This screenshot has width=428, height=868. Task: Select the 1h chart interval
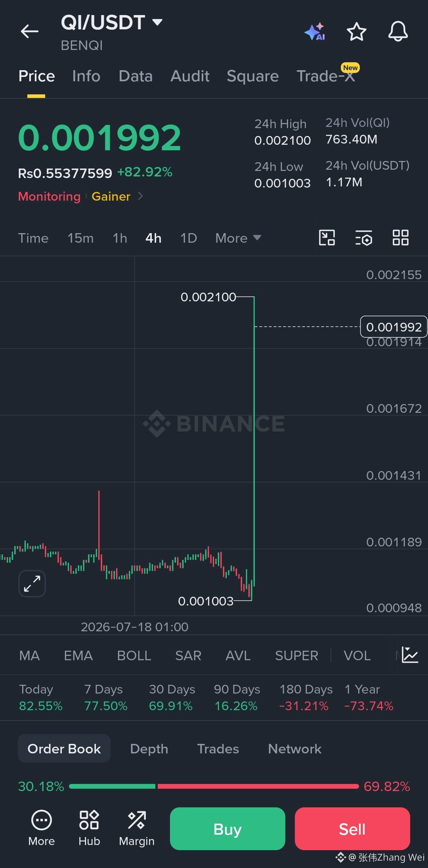pos(120,238)
